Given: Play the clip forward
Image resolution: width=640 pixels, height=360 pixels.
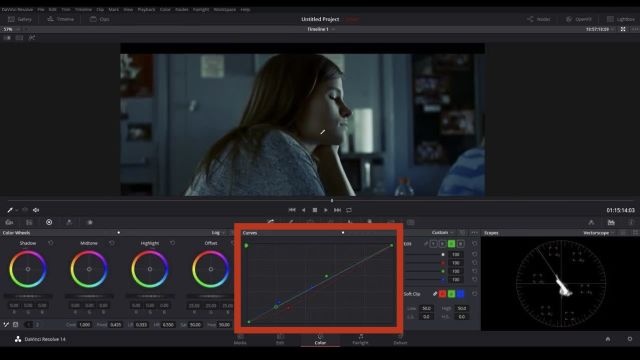Looking at the screenshot, I should pyautogui.click(x=326, y=210).
